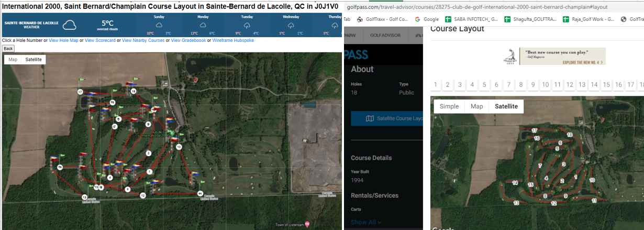Click Wednesday's rain cloud icon
644x230 pixels.
(291, 25)
